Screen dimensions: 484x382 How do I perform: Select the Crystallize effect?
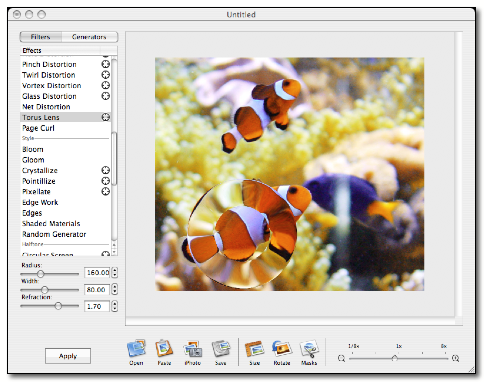(40, 170)
